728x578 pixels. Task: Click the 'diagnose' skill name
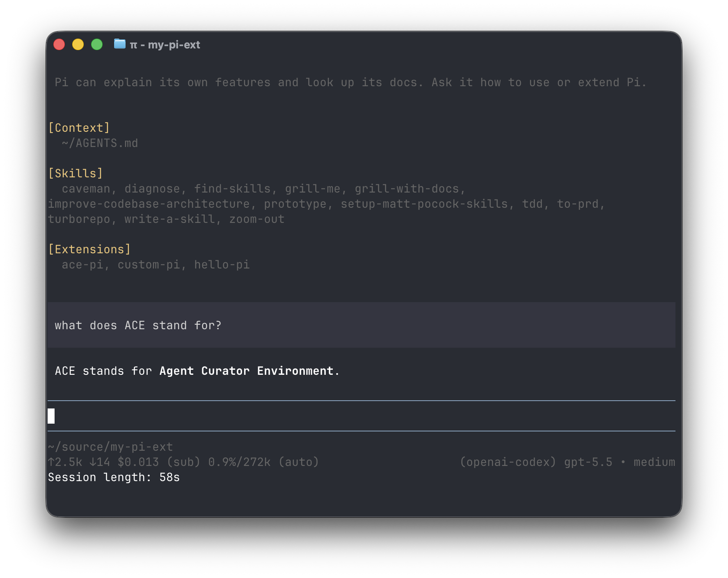[152, 189]
